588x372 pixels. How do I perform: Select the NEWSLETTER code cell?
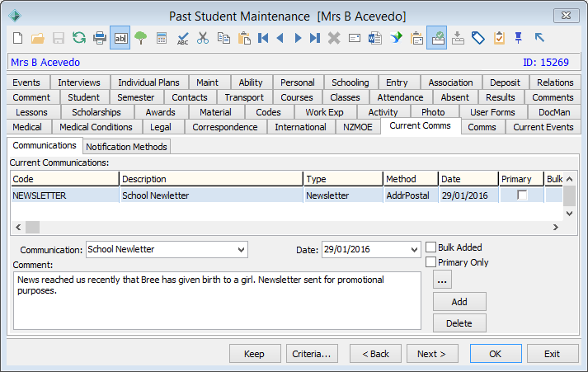(65, 195)
